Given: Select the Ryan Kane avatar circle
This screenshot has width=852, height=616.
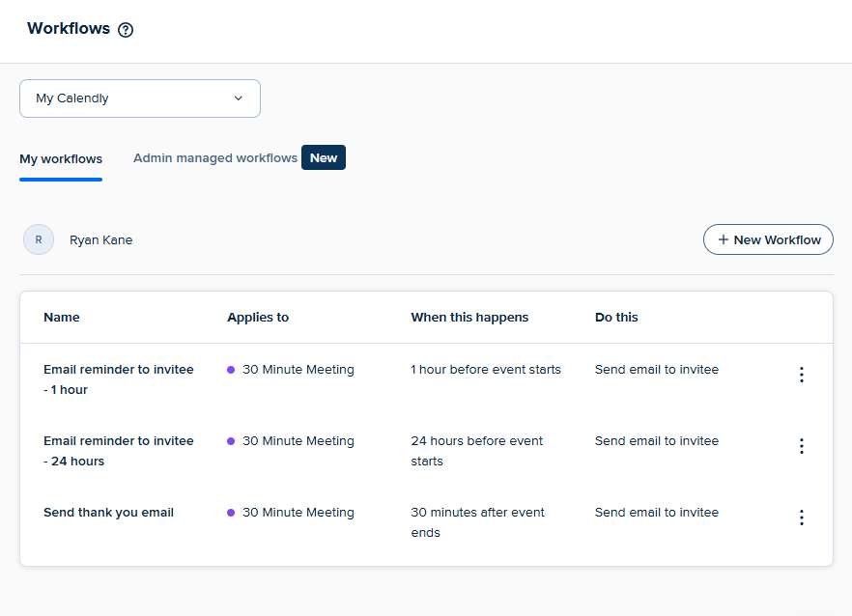Looking at the screenshot, I should [x=39, y=239].
